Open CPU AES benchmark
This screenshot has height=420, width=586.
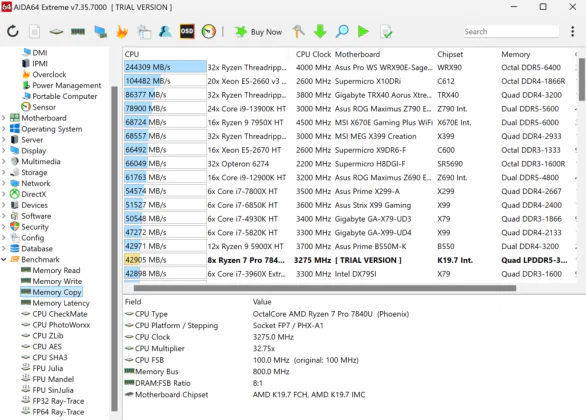pyautogui.click(x=47, y=346)
